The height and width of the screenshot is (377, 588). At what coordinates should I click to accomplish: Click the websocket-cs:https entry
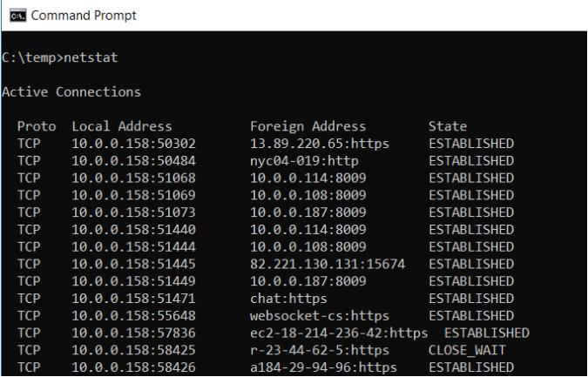tap(320, 316)
